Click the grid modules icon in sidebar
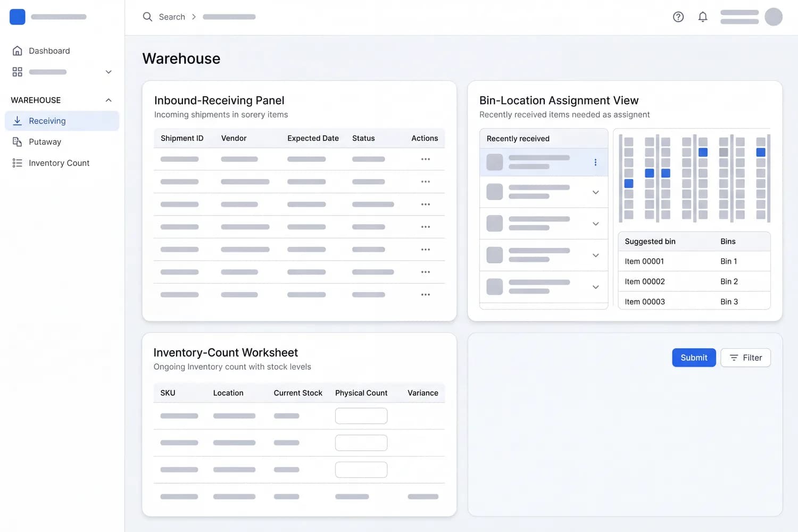 (x=18, y=72)
